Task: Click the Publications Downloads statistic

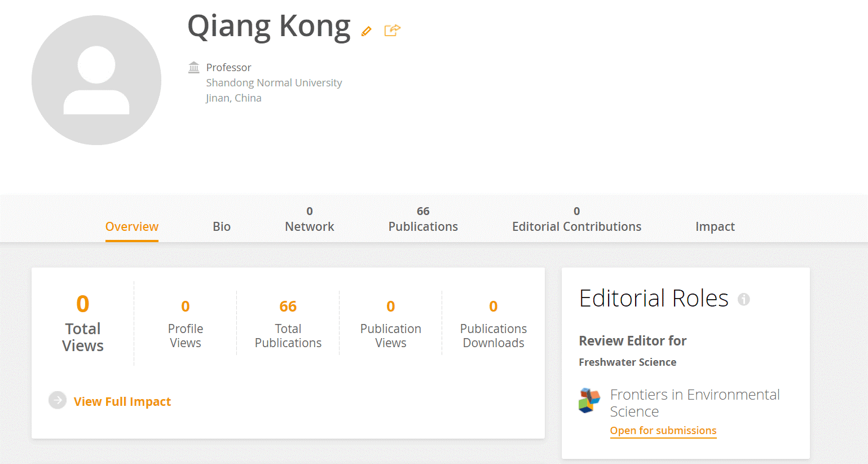Action: pyautogui.click(x=494, y=323)
